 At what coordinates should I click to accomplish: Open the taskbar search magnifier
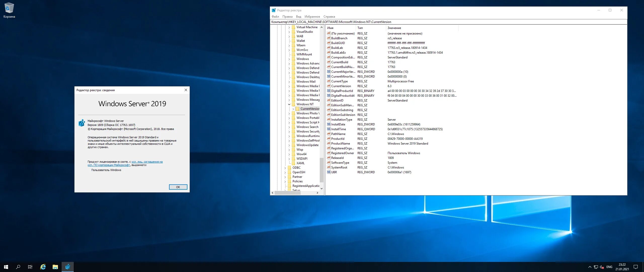(x=18, y=267)
